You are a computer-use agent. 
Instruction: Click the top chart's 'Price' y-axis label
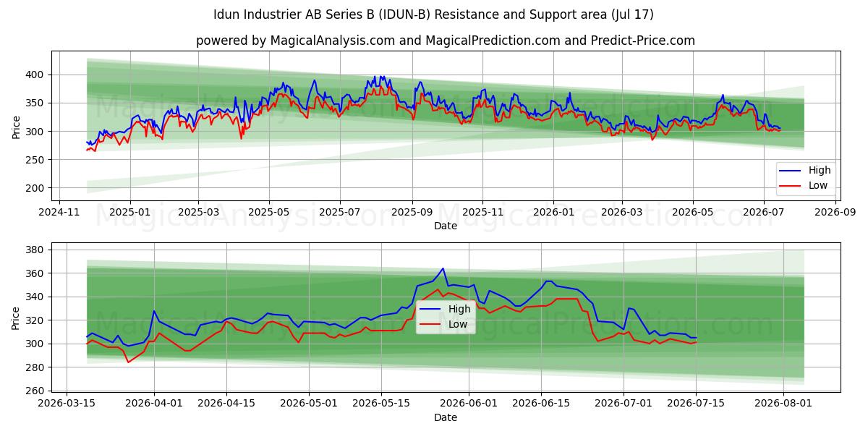(17, 126)
